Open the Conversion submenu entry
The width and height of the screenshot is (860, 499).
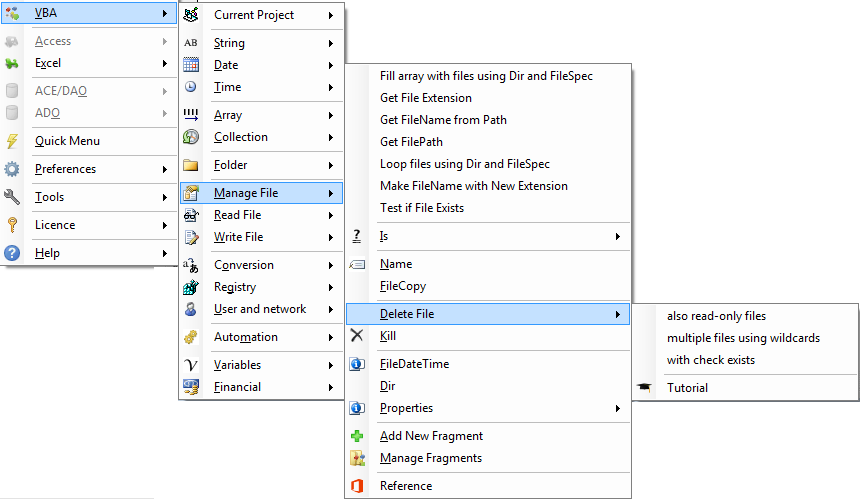tap(262, 265)
